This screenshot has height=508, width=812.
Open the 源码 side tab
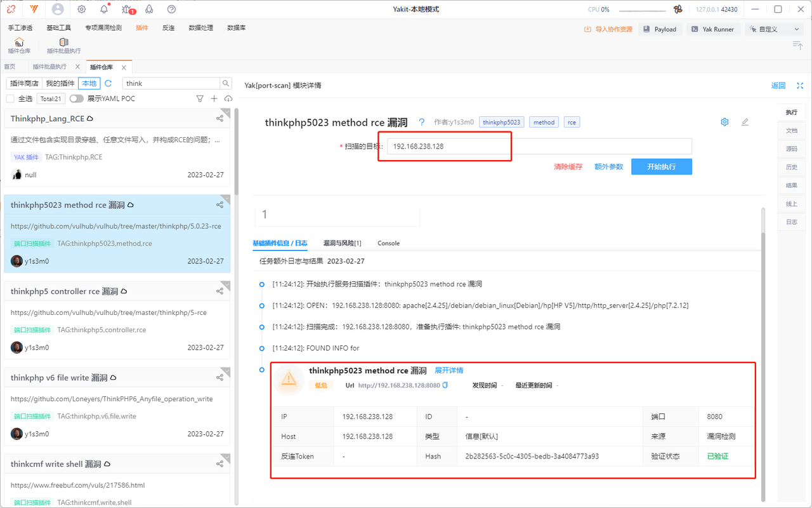791,149
